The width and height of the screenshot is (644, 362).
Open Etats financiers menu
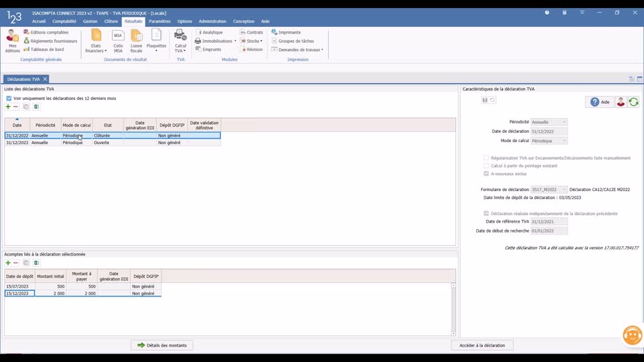pos(96,41)
